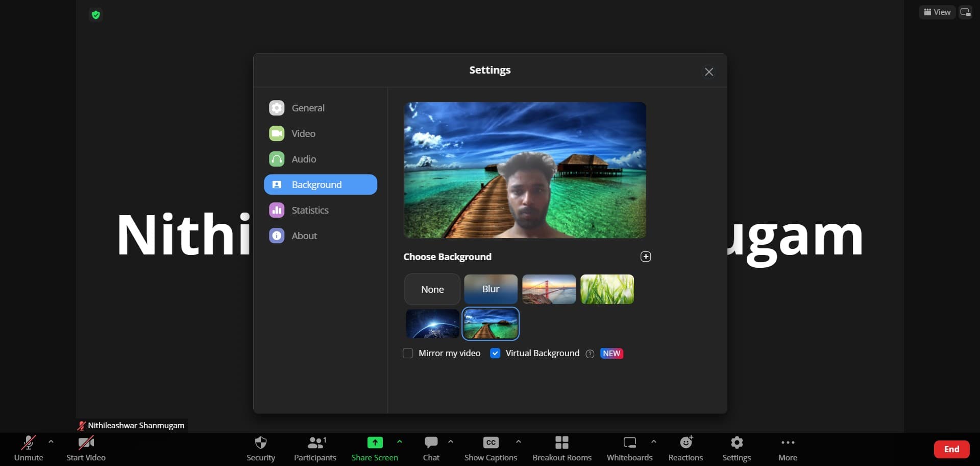This screenshot has width=980, height=466.
Task: Click the Security shield icon
Action: (261, 442)
